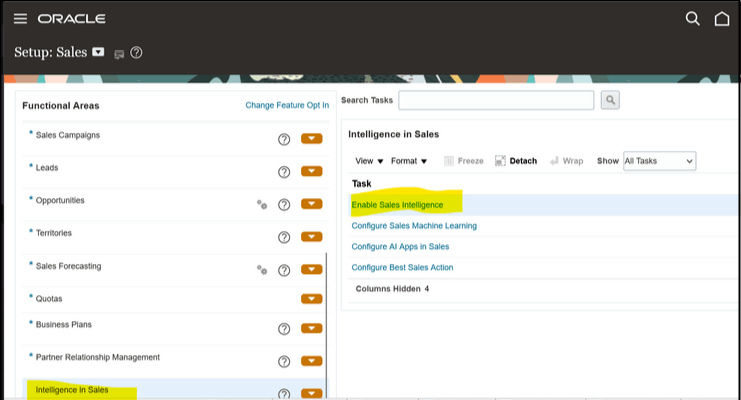Open the hamburger navigation menu
This screenshot has width=741, height=400.
coord(20,18)
